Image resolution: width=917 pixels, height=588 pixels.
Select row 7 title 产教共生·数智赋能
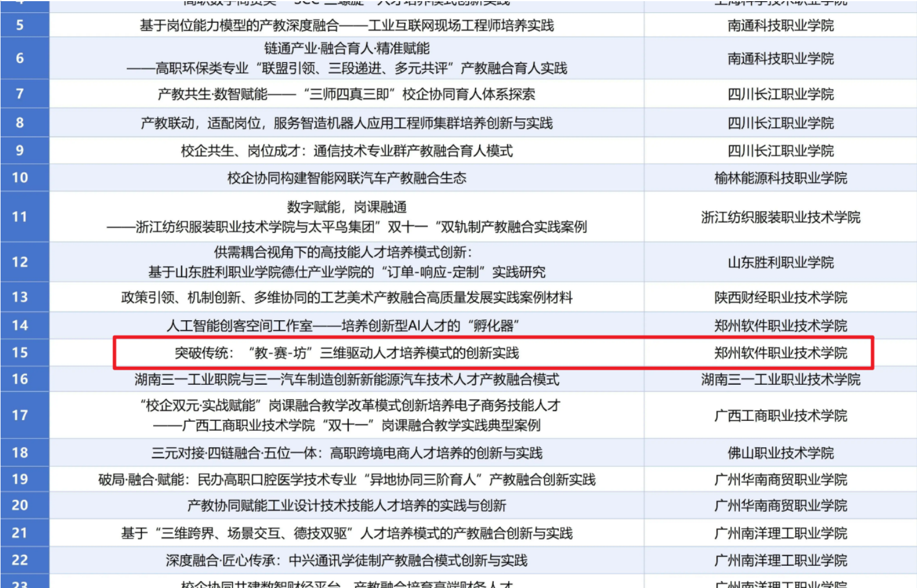coord(346,94)
